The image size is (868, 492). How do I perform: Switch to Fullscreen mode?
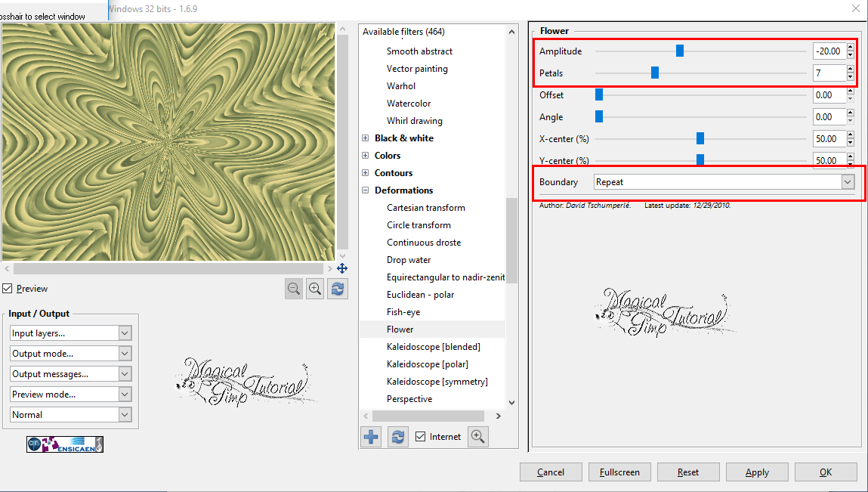click(619, 472)
